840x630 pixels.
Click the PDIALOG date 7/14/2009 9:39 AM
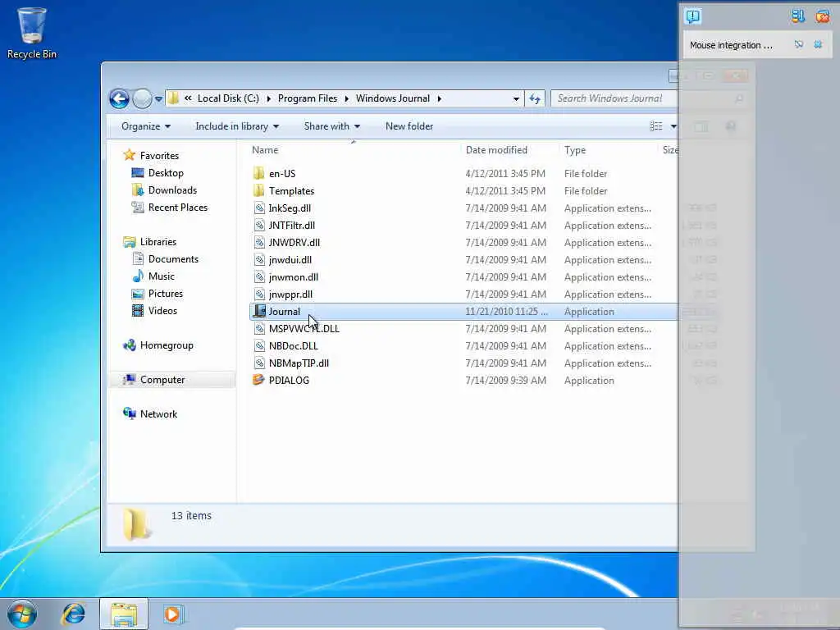tap(505, 381)
